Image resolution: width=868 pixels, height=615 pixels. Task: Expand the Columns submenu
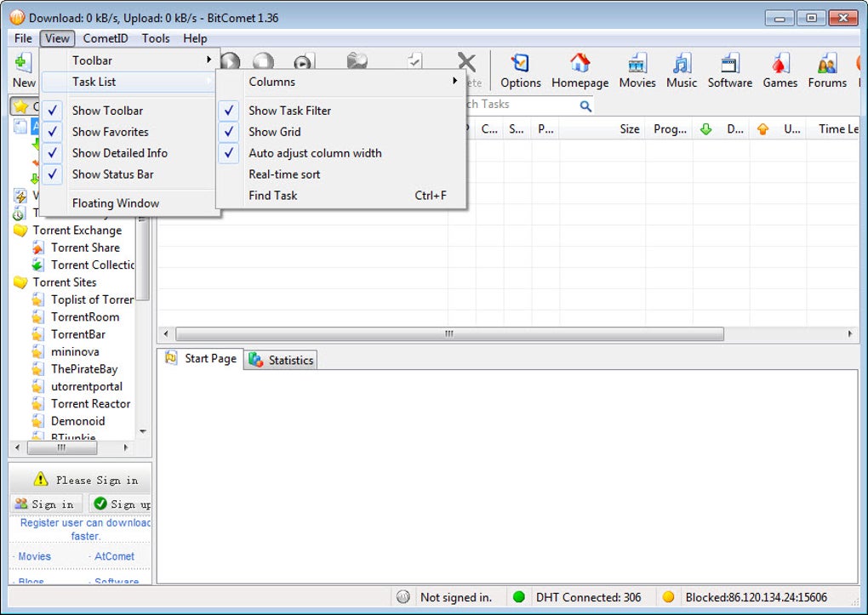(340, 82)
